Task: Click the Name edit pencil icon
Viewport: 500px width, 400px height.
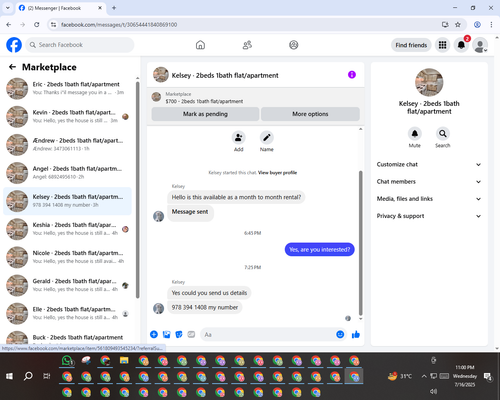Action: 267,137
